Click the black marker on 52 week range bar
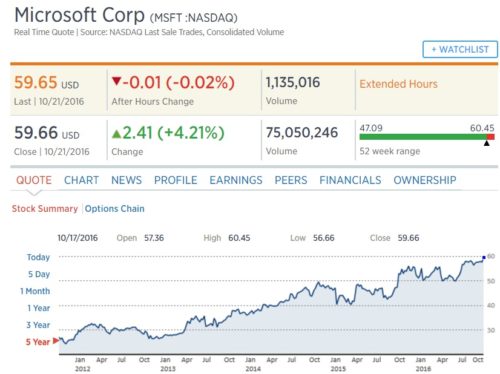Image resolution: width=500 pixels, height=374 pixels. coord(487,143)
